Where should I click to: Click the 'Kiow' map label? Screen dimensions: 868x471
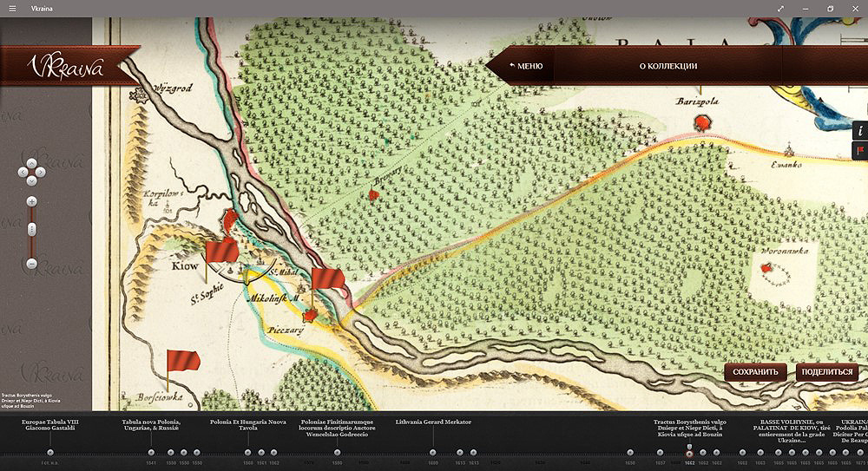184,265
